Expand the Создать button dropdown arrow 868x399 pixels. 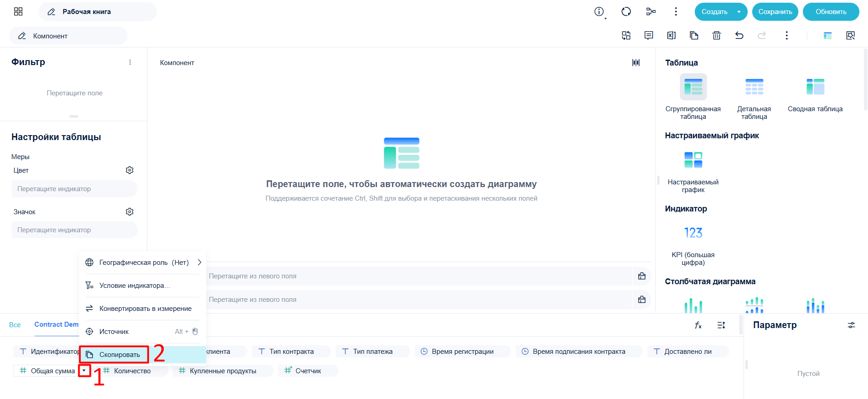pyautogui.click(x=739, y=12)
